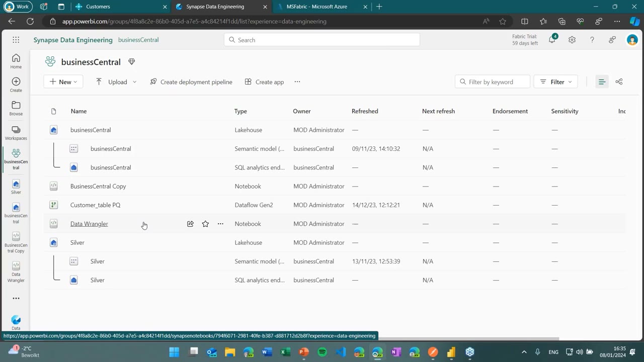This screenshot has height=362, width=644.
Task: Click the BusinessCentral Copy notebook row icon
Action: coord(54,186)
